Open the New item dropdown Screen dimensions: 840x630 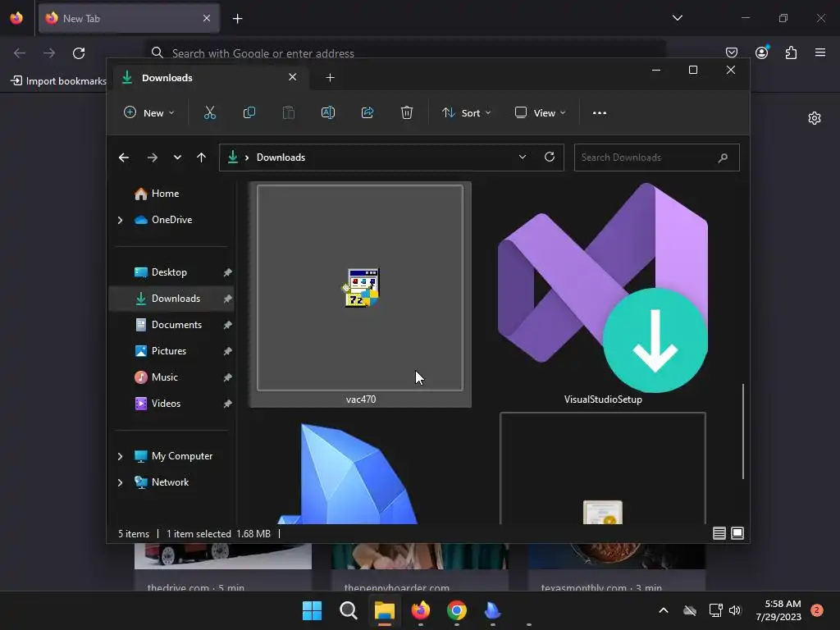[x=149, y=113]
